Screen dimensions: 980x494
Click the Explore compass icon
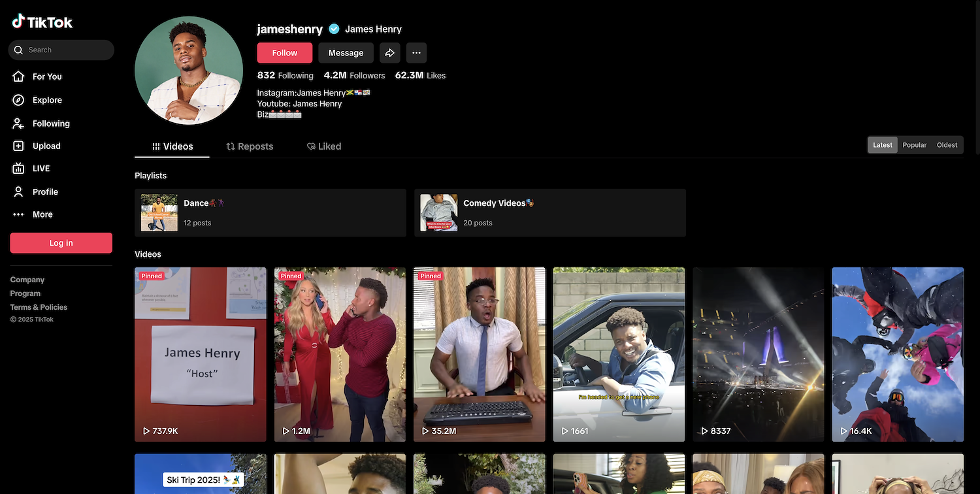point(19,100)
